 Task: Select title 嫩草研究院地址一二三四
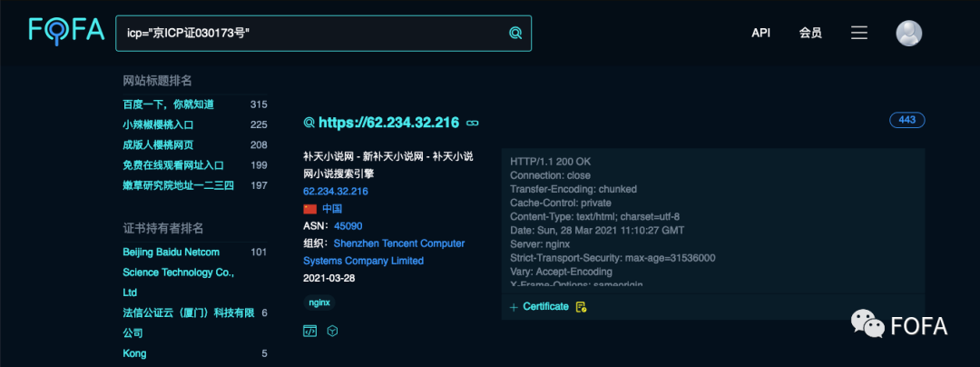[178, 185]
